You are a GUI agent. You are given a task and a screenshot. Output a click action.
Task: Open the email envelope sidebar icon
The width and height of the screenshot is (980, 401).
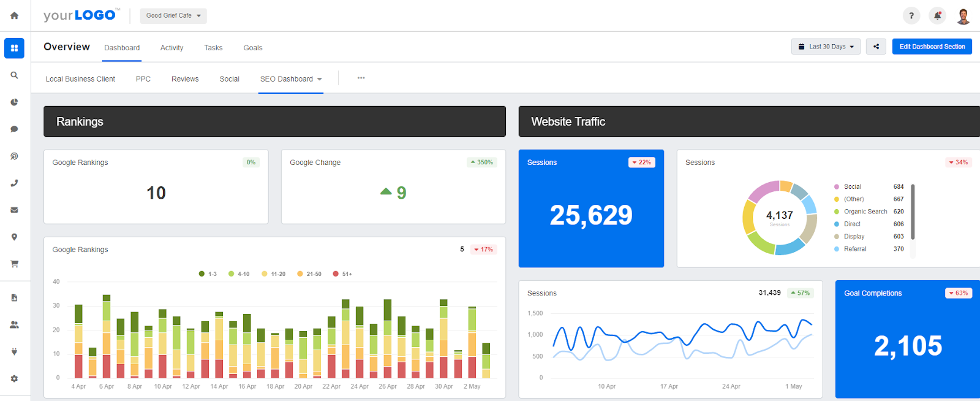14,210
